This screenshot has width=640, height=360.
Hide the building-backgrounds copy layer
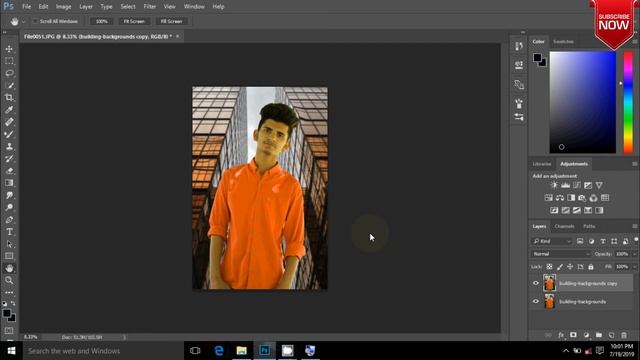(536, 283)
